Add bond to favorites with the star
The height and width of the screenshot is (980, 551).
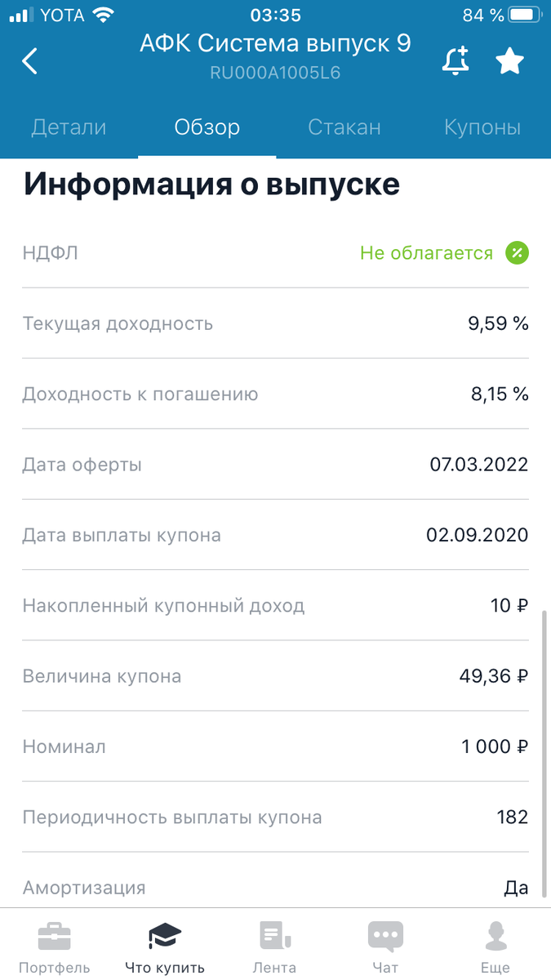pos(510,60)
